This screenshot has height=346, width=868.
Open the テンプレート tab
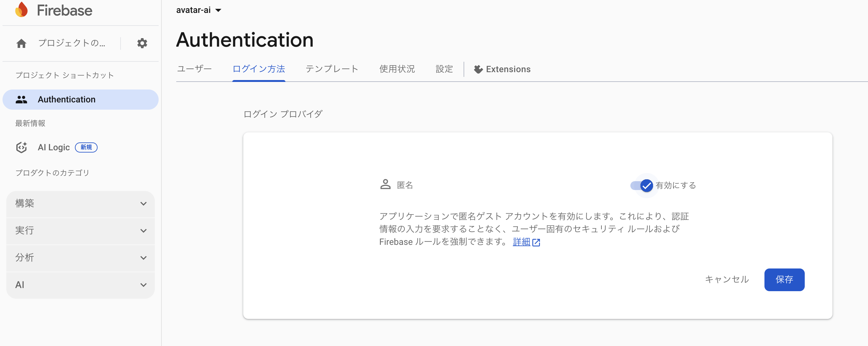[332, 69]
